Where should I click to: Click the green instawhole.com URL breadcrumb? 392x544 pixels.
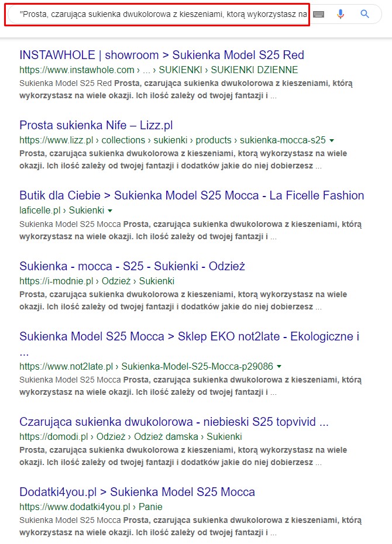(x=159, y=70)
